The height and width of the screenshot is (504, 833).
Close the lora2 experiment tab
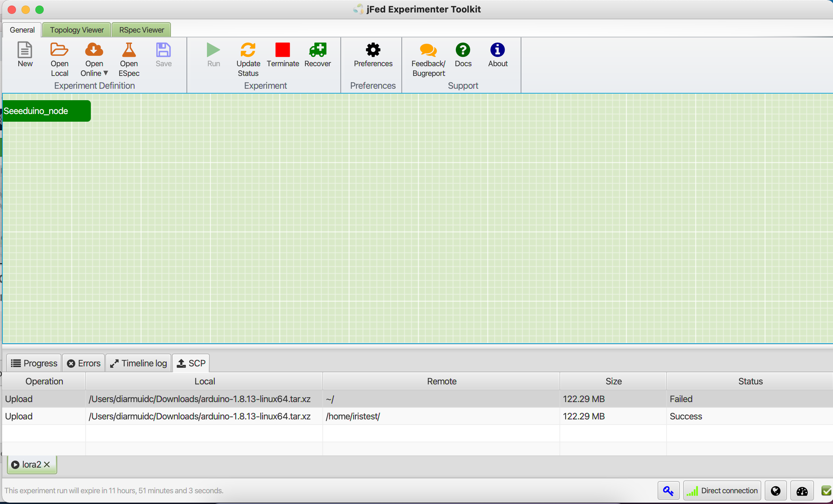click(x=47, y=464)
